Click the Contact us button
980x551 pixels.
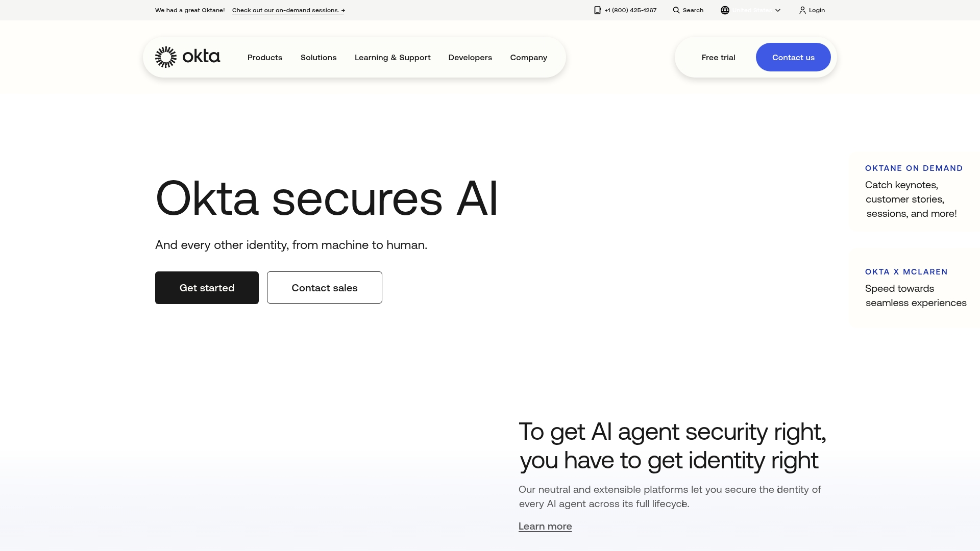coord(793,57)
